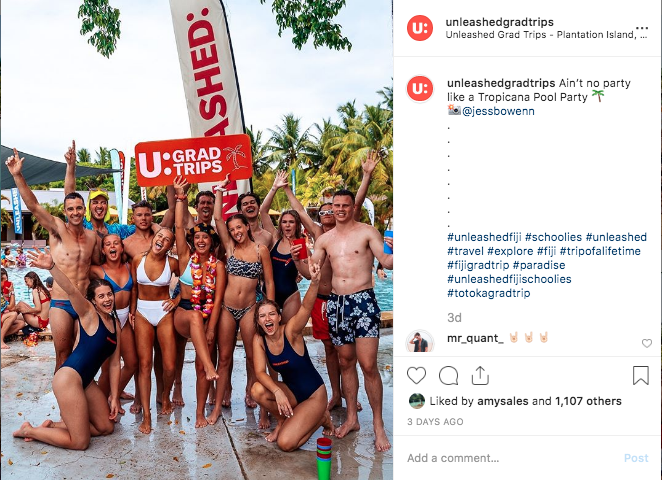The height and width of the screenshot is (480, 662).
Task: Visit the @jessbowenn mention
Action: (x=498, y=111)
